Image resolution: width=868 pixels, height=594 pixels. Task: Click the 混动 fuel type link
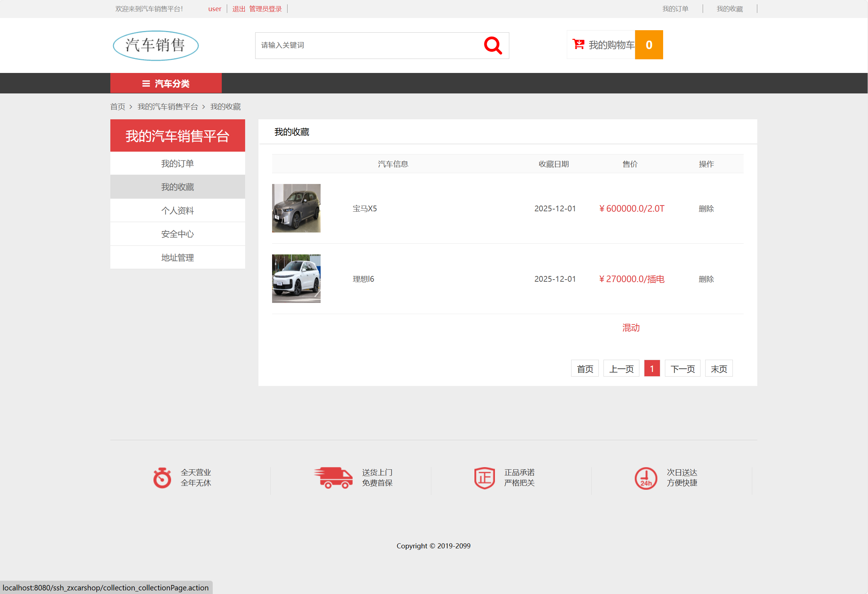click(631, 328)
